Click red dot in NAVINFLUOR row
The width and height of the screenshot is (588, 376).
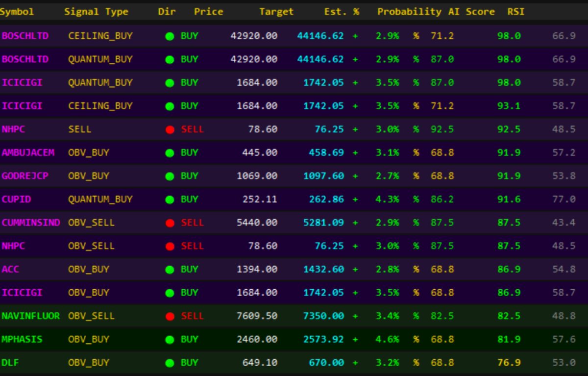170,317
